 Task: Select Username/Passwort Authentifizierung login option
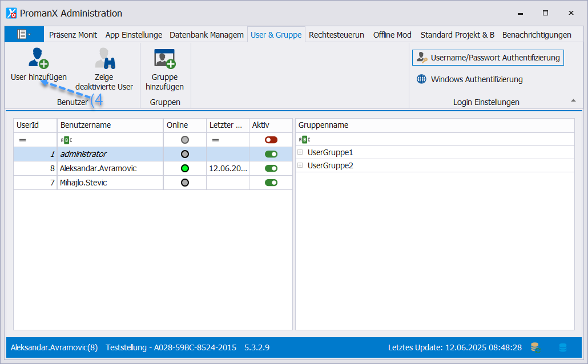pos(488,58)
